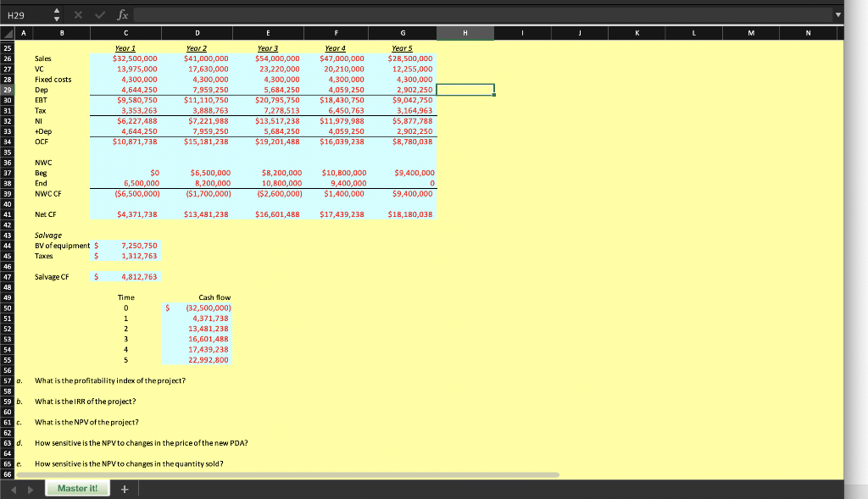Image resolution: width=868 pixels, height=499 pixels.
Task: Click the confirm entry checkmark icon
Action: click(100, 15)
